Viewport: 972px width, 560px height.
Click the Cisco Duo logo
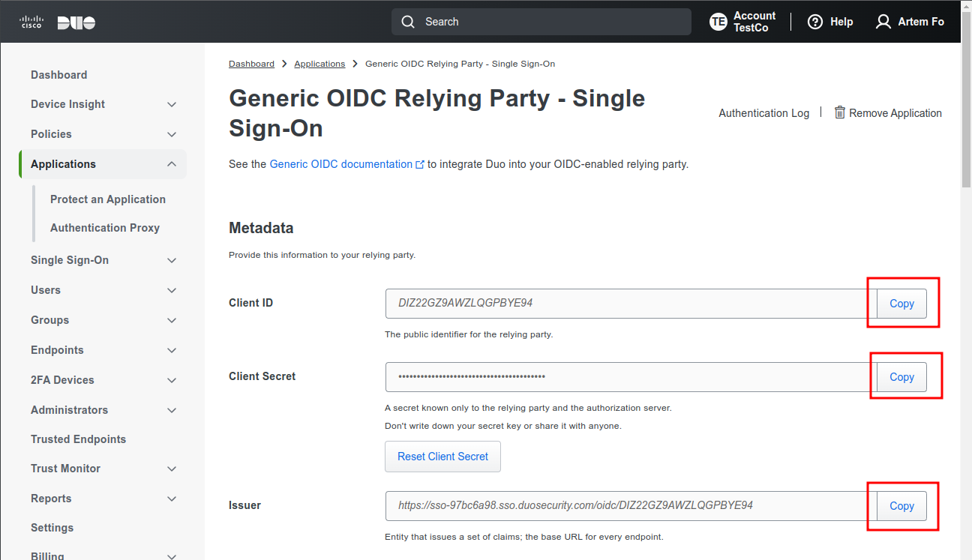pos(58,22)
